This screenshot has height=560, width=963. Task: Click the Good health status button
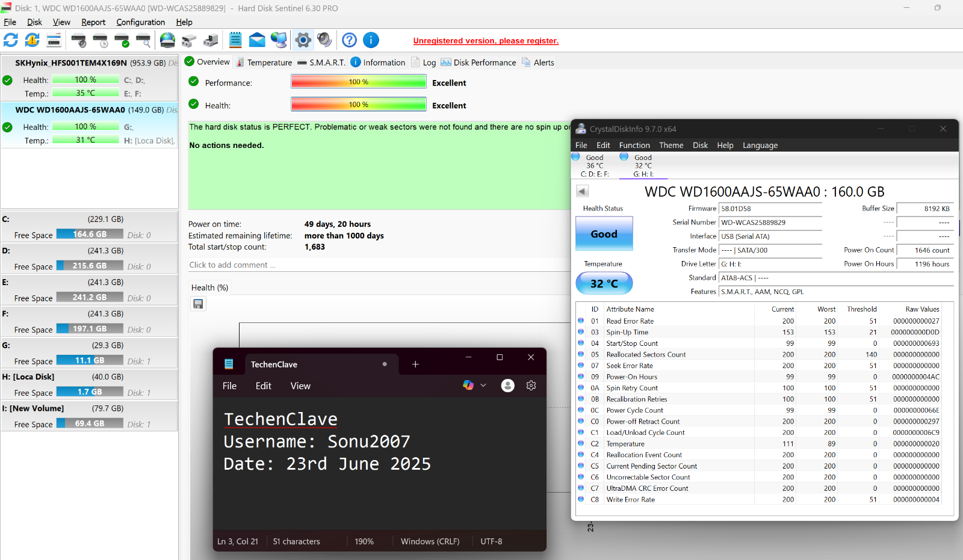click(x=604, y=234)
